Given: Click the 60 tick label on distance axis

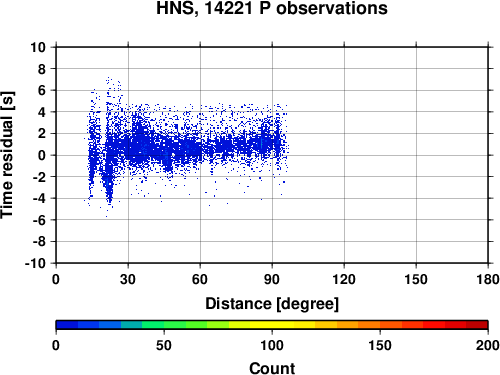Looking at the screenshot, I should (x=200, y=279).
